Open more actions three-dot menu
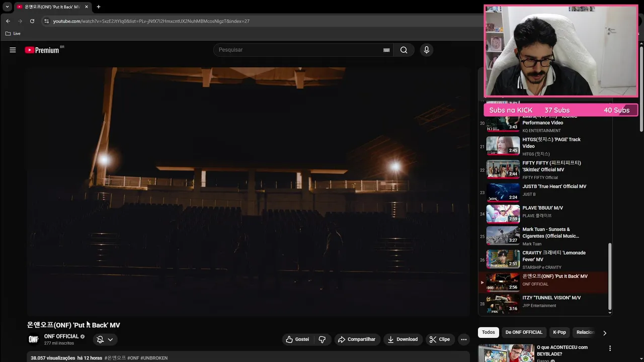 click(464, 339)
